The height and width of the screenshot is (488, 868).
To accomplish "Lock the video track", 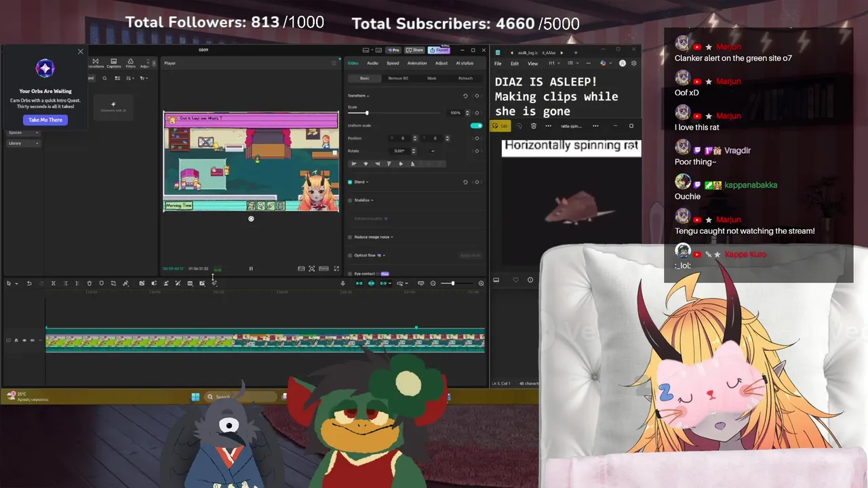I will (16, 340).
